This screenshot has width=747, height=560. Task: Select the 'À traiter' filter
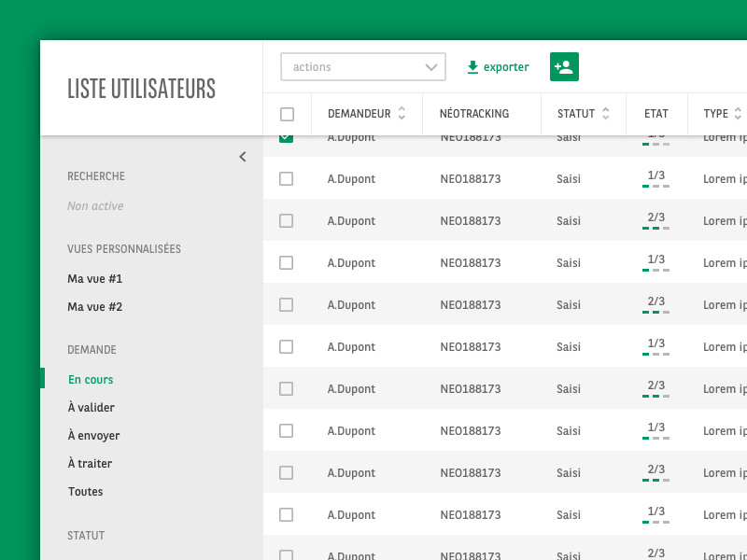click(x=90, y=464)
